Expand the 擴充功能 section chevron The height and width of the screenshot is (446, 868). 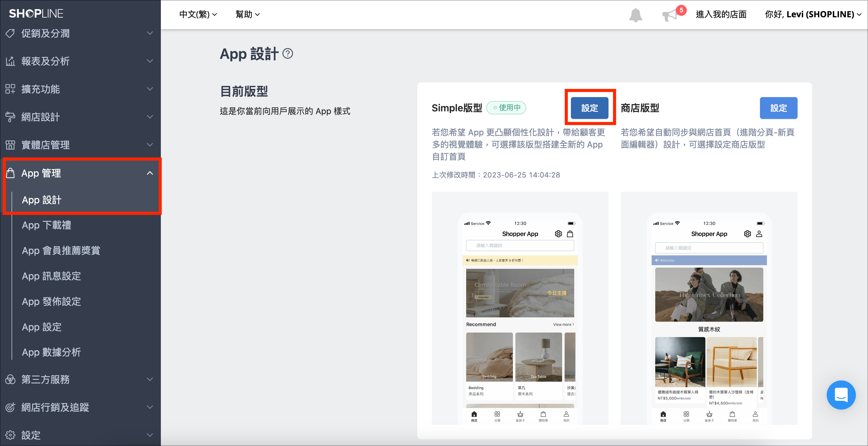point(150,89)
